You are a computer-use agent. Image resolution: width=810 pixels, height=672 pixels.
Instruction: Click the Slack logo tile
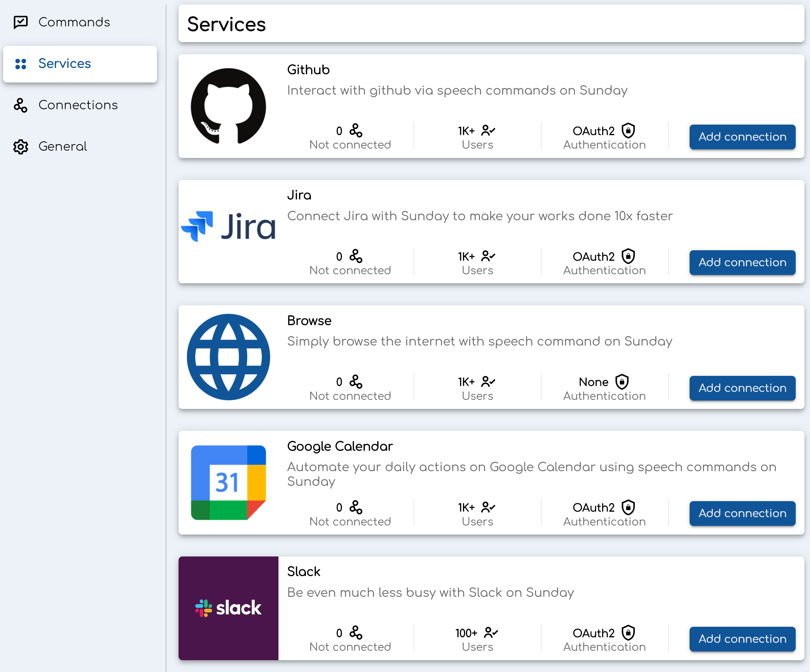(228, 608)
